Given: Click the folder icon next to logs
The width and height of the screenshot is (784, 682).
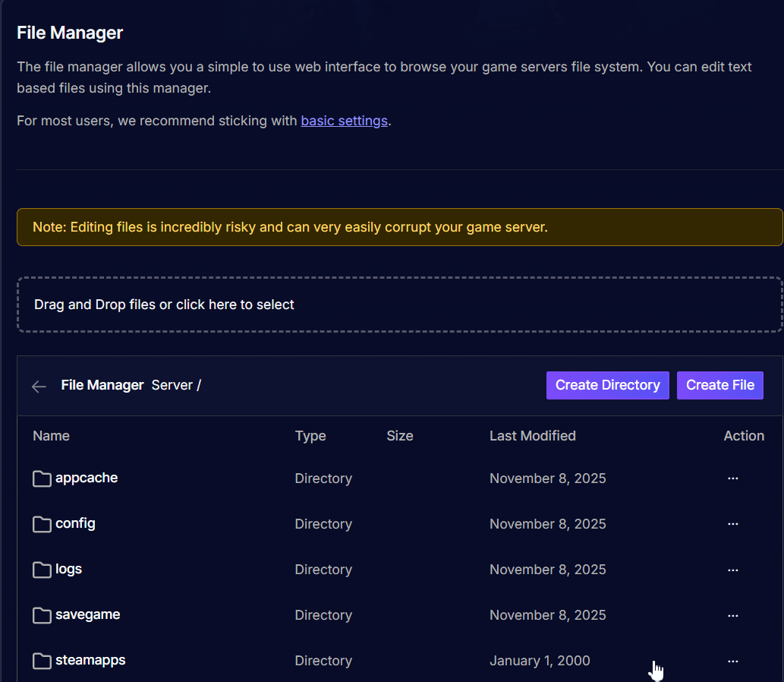Looking at the screenshot, I should pos(42,569).
